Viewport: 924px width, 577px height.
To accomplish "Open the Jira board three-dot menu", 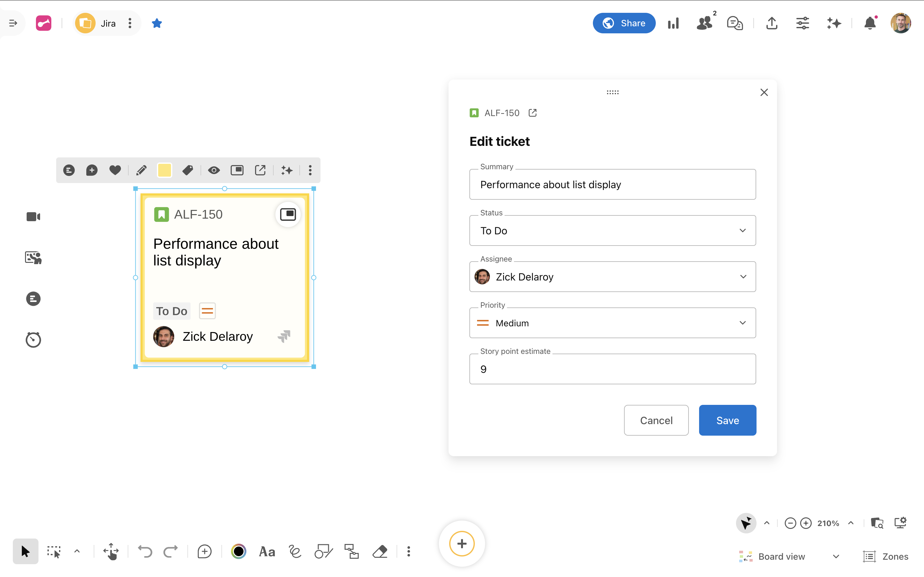I will [x=130, y=23].
